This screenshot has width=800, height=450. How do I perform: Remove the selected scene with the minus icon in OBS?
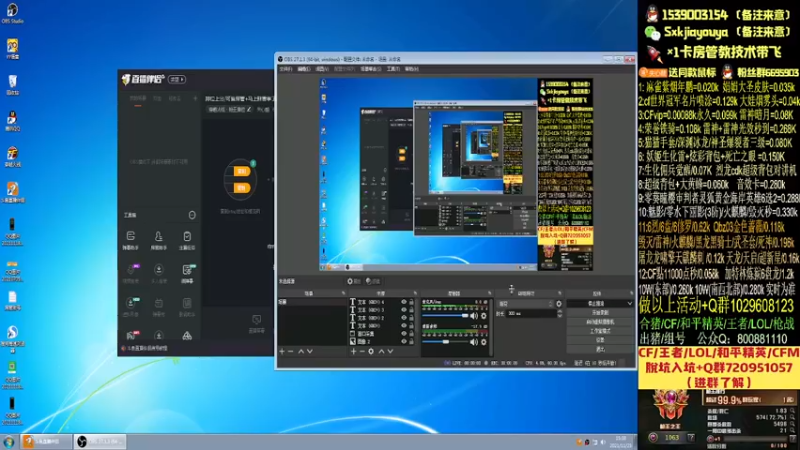(x=291, y=352)
